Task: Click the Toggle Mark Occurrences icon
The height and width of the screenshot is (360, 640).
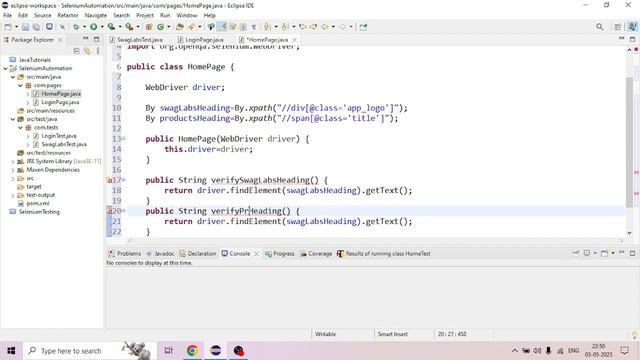Action: [x=222, y=27]
